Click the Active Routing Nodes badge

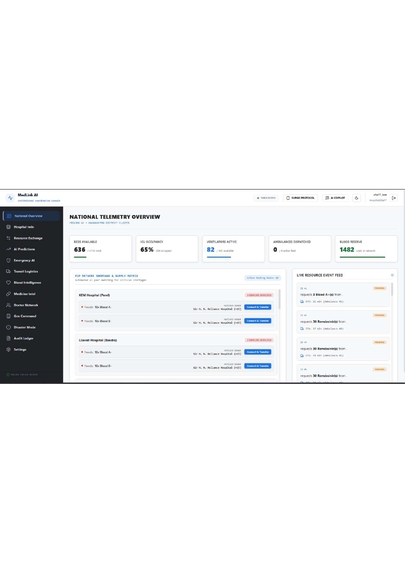pyautogui.click(x=263, y=278)
